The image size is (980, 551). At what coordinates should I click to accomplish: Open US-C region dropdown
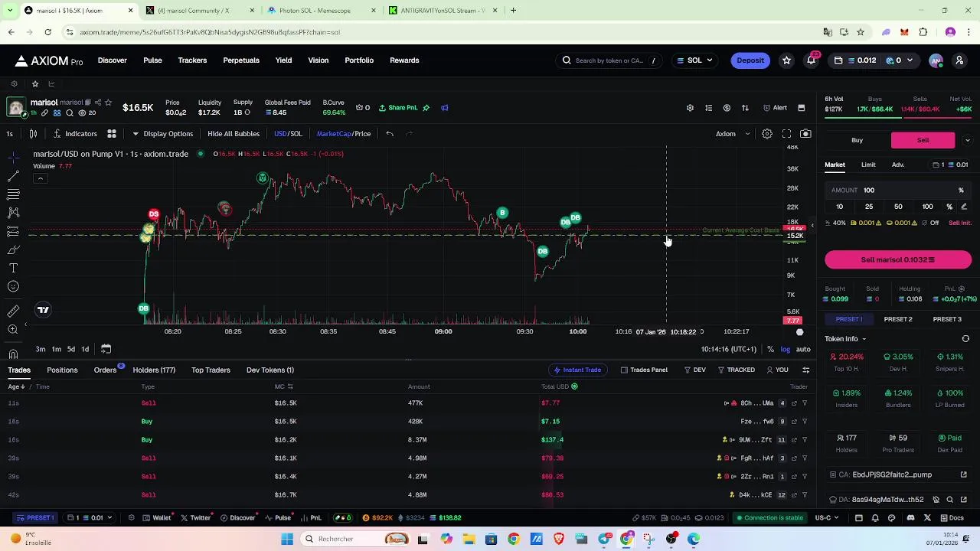point(828,518)
